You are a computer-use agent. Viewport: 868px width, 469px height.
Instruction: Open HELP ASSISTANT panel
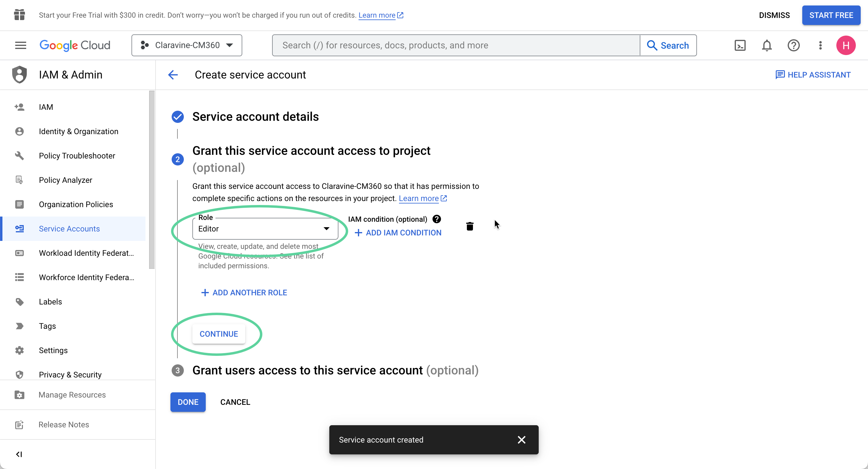[813, 75]
